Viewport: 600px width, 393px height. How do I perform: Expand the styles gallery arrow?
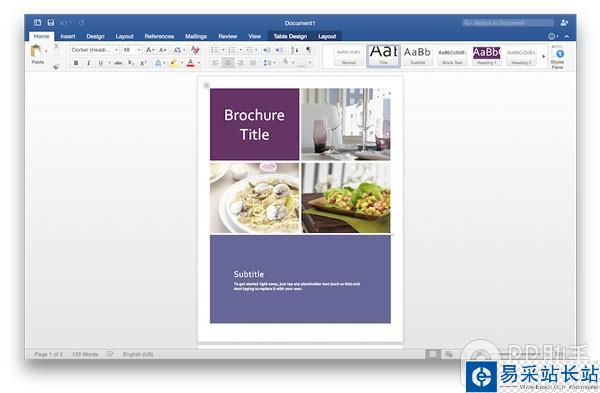tap(543, 56)
